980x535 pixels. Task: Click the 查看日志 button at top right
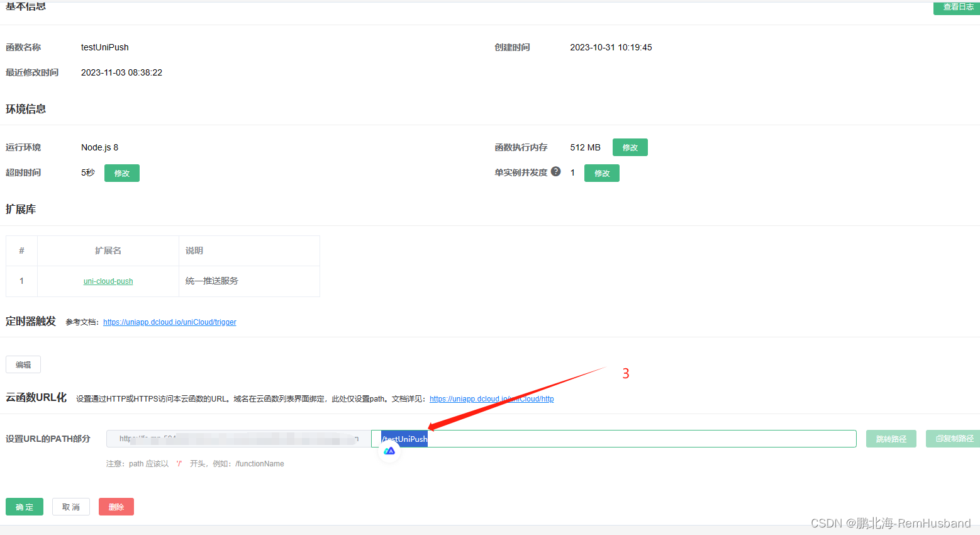tap(957, 7)
